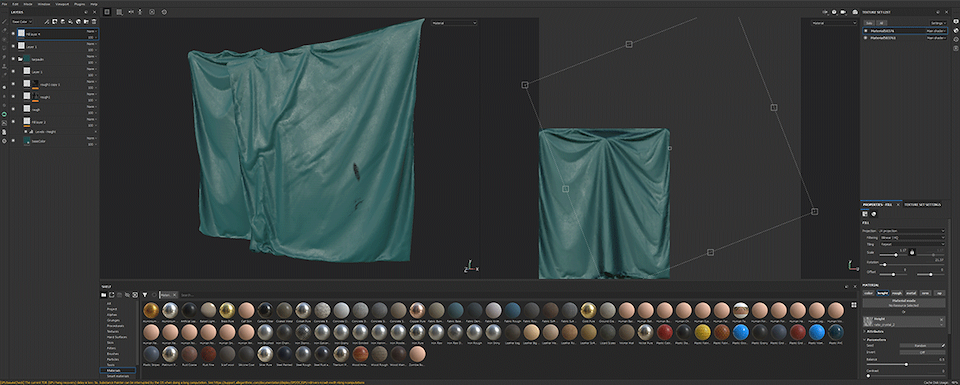Click the All button in Texture Set List
Image resolution: width=960 pixels, height=385 pixels.
coord(882,23)
